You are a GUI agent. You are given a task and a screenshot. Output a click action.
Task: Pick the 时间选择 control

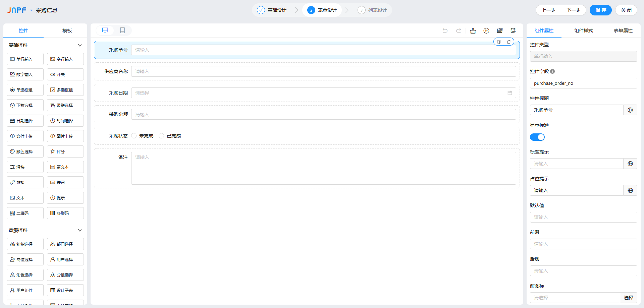[65, 121]
